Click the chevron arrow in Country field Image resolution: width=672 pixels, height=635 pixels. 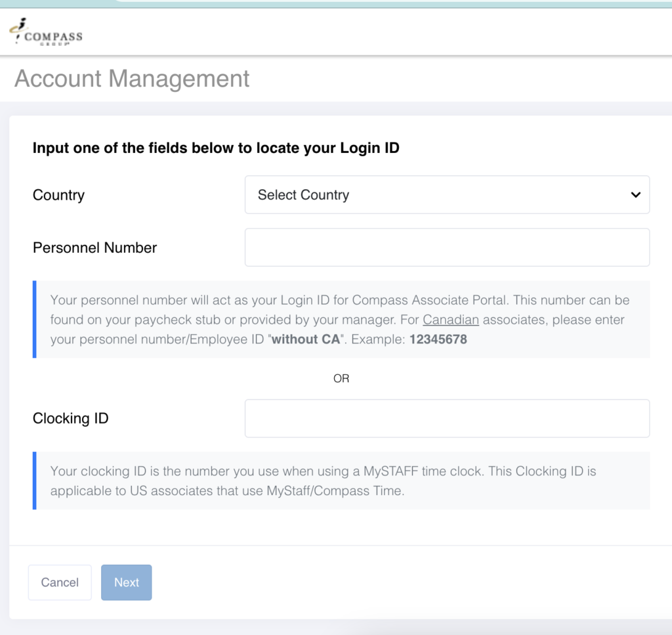(635, 195)
